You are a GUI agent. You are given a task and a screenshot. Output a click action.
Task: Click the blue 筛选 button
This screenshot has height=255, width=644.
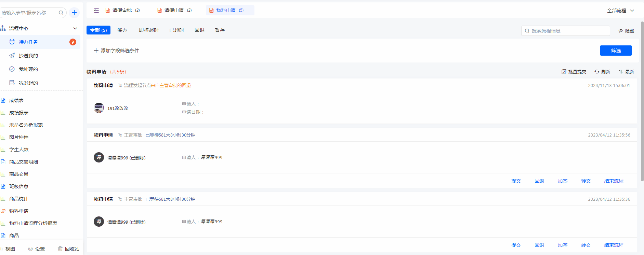616,51
